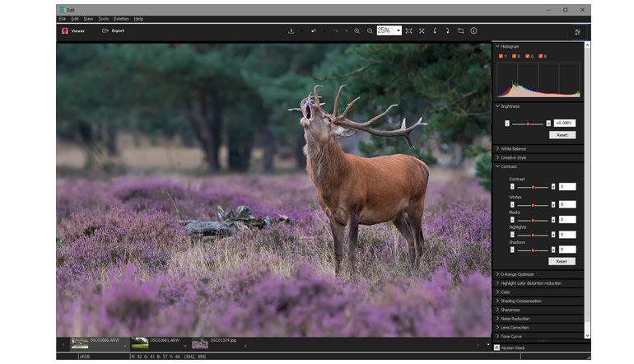Click the Brightness slider handle

tap(529, 123)
